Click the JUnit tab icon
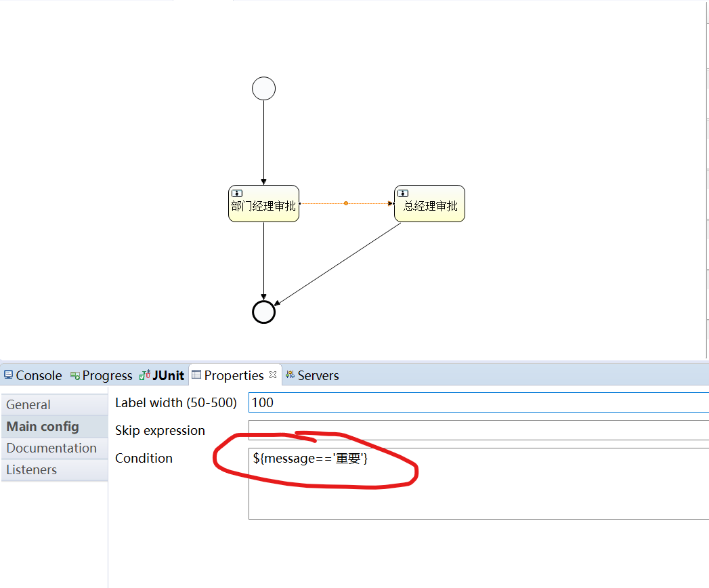Viewport: 709px width, 588px height. click(x=145, y=375)
